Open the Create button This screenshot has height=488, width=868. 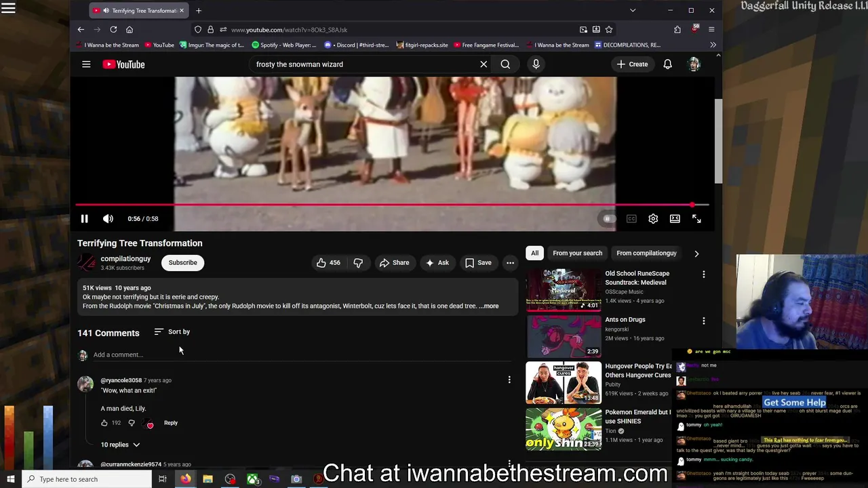coord(632,64)
